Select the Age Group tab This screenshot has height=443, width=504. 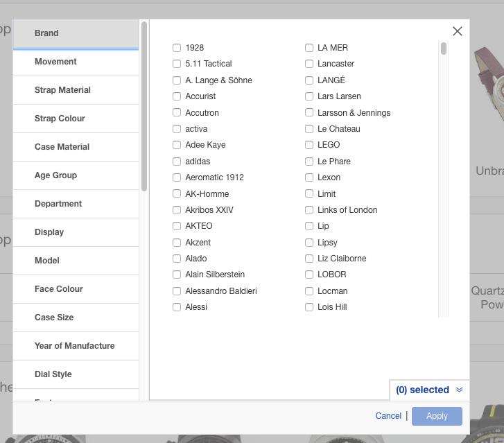76,175
